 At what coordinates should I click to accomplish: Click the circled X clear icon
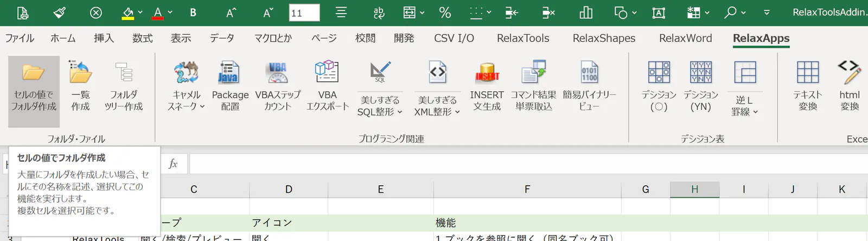(95, 12)
